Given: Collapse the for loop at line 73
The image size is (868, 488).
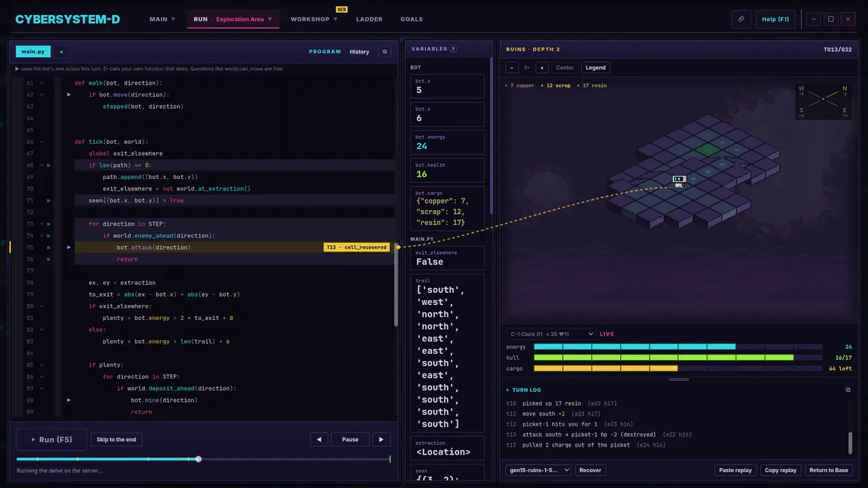Looking at the screenshot, I should click(x=41, y=224).
